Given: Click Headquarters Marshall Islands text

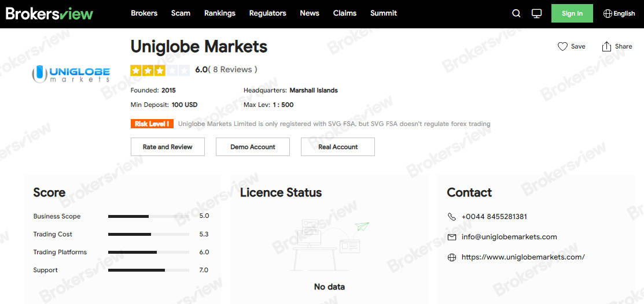Looking at the screenshot, I should pos(290,90).
